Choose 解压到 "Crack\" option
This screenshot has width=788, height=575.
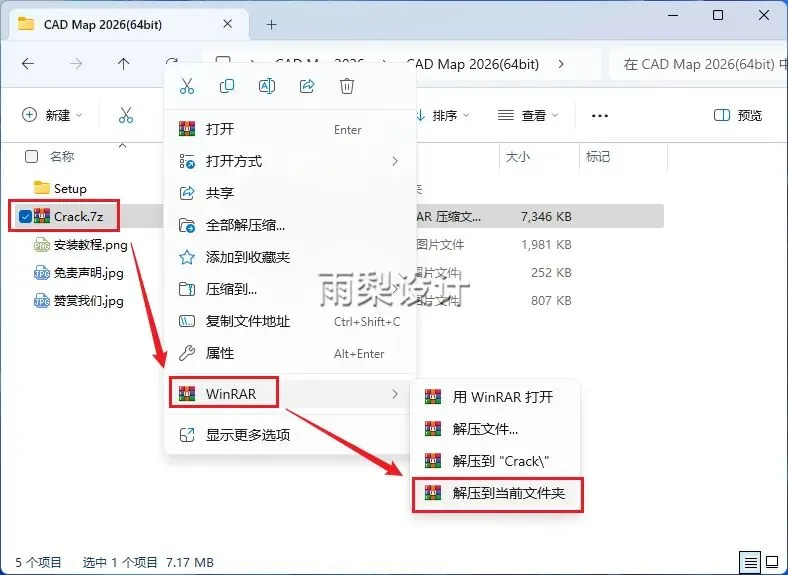coord(496,461)
